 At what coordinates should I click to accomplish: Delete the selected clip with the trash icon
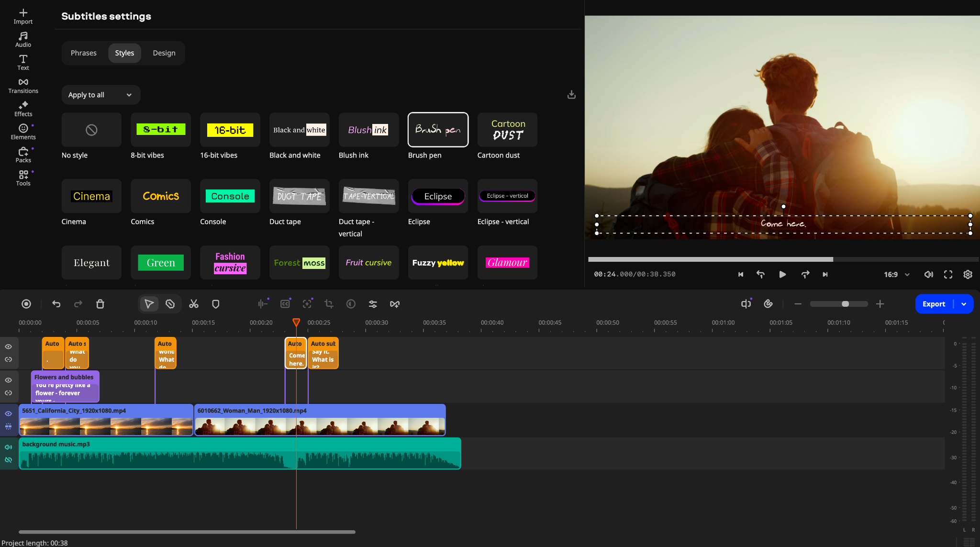tap(100, 304)
